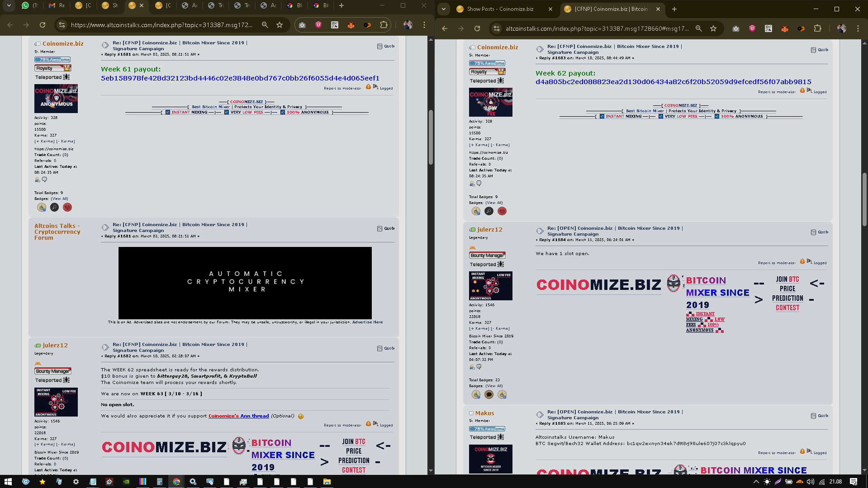Open a new tab in the right window

pyautogui.click(x=674, y=9)
